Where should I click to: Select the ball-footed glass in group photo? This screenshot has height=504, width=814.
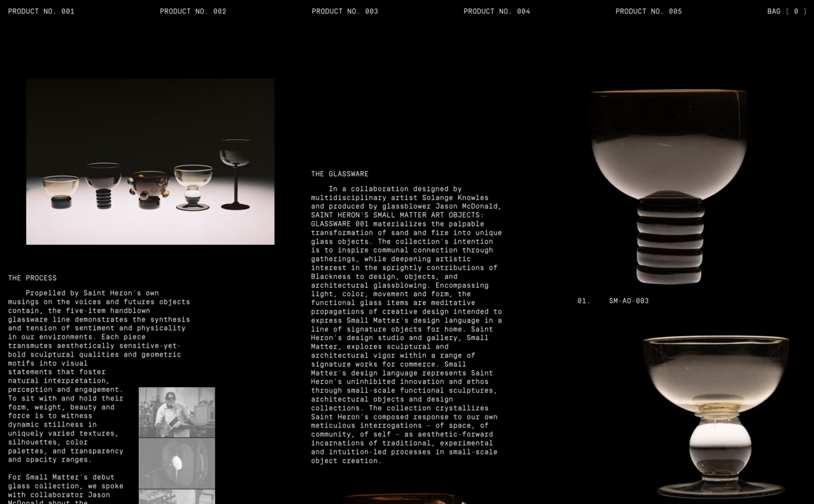pos(149,189)
